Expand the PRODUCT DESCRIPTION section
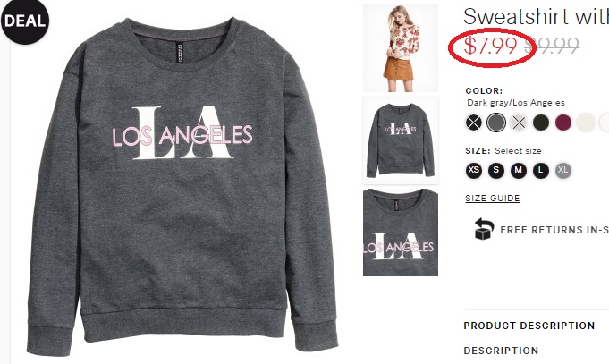The height and width of the screenshot is (364, 609). click(x=529, y=326)
